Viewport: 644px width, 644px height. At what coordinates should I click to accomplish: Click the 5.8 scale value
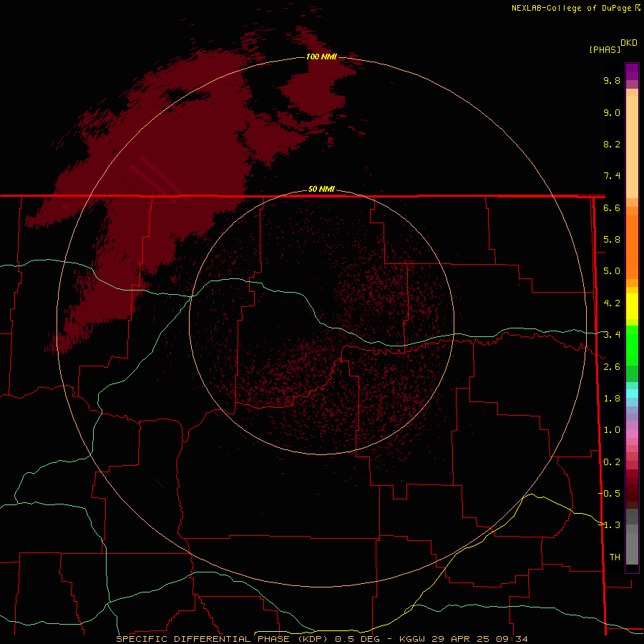pyautogui.click(x=612, y=240)
